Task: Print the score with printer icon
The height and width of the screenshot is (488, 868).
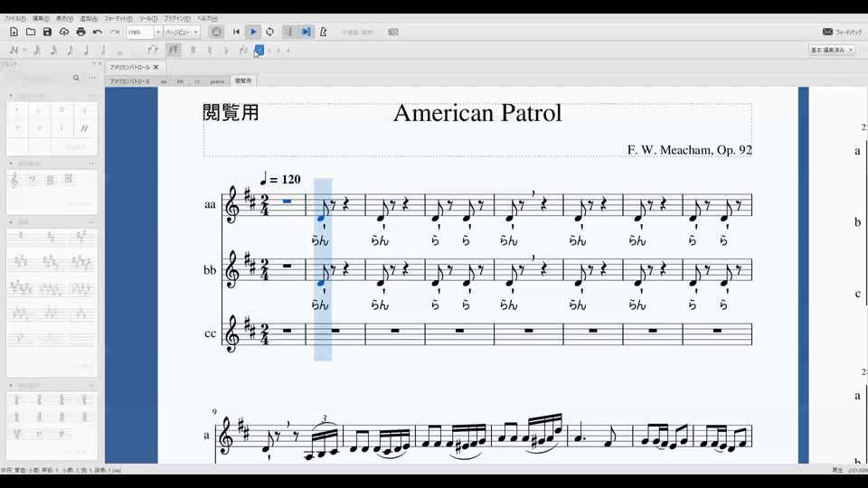Action: [x=80, y=33]
